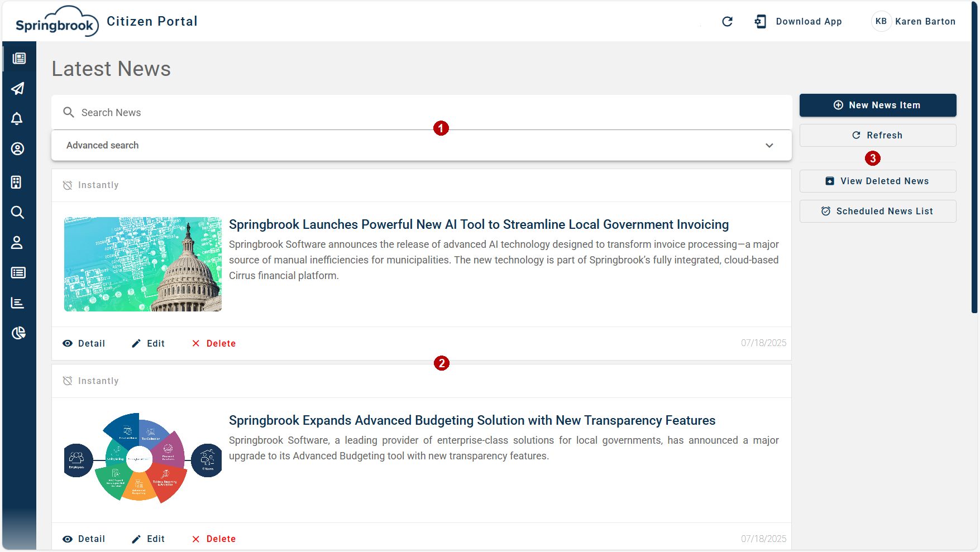Click the Capitol building news thumbnail
Screen dimensions: 980x552
point(143,264)
